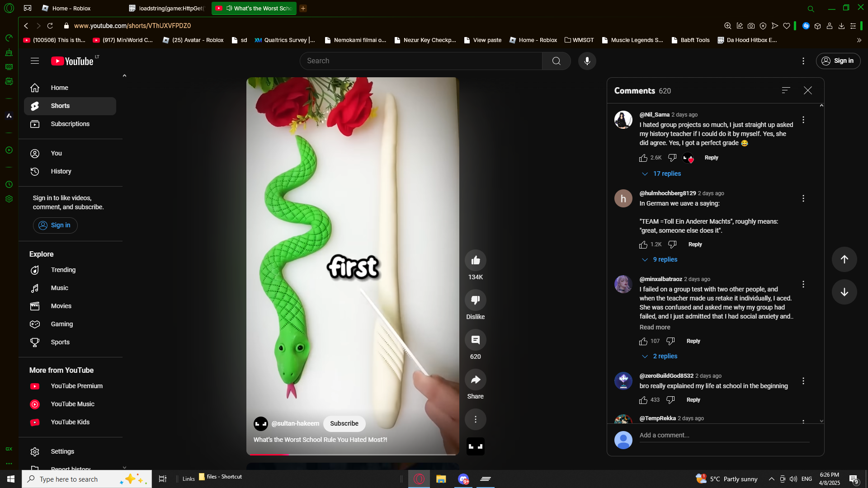The image size is (868, 488).
Task: Switch to Home - Roblox browser tab
Action: [71, 8]
